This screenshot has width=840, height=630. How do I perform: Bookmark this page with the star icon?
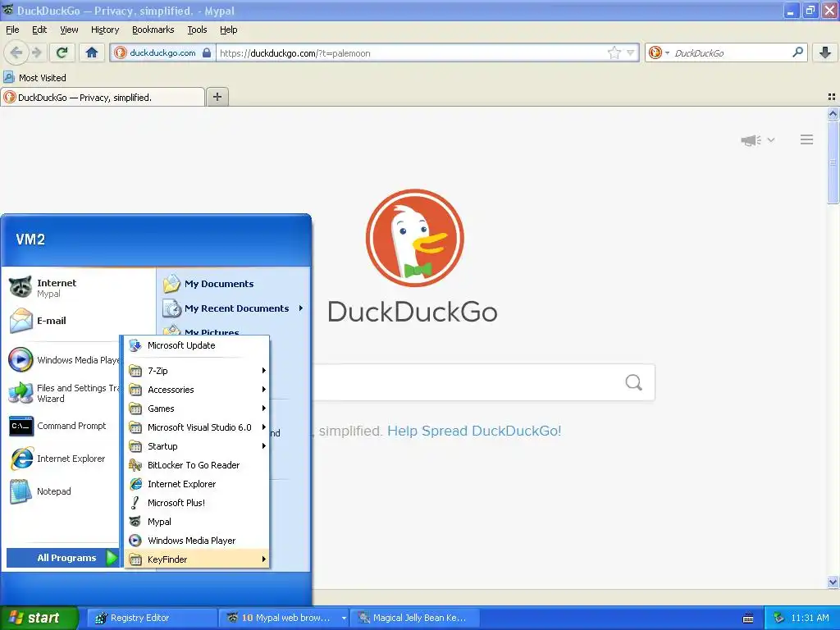614,52
